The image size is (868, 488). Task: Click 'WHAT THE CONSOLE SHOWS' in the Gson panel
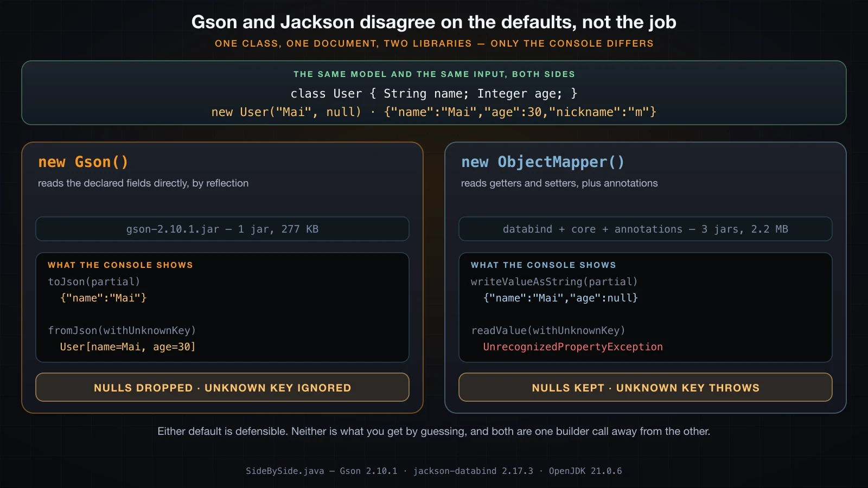point(120,265)
